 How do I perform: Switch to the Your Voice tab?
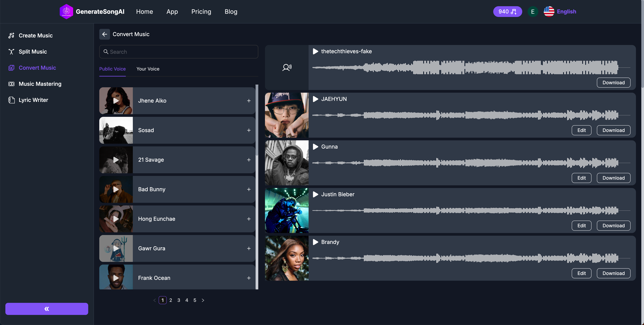pyautogui.click(x=148, y=69)
